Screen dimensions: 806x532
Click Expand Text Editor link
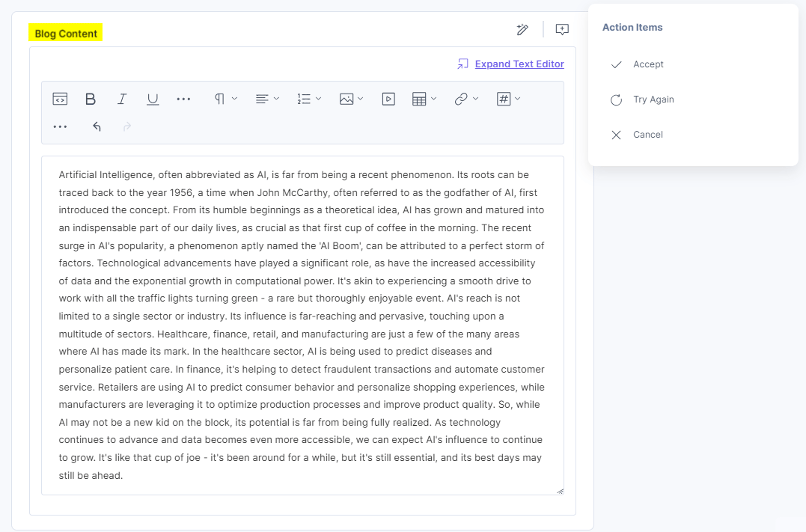tap(519, 64)
